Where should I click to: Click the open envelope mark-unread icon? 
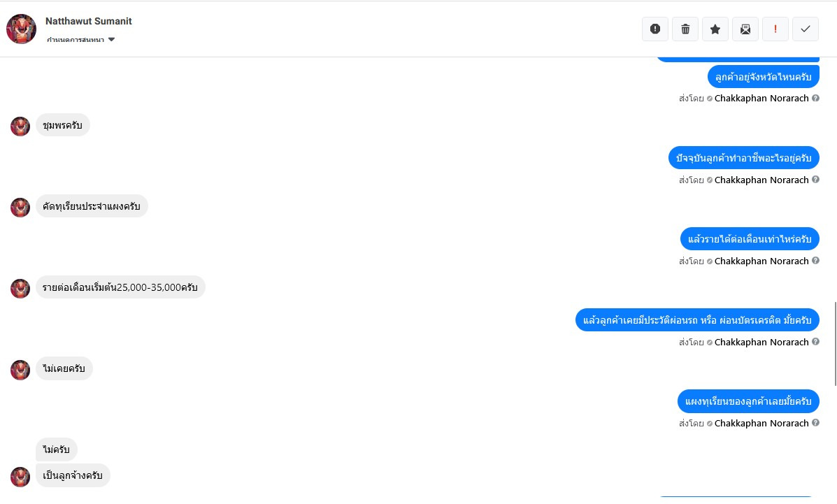coord(745,29)
